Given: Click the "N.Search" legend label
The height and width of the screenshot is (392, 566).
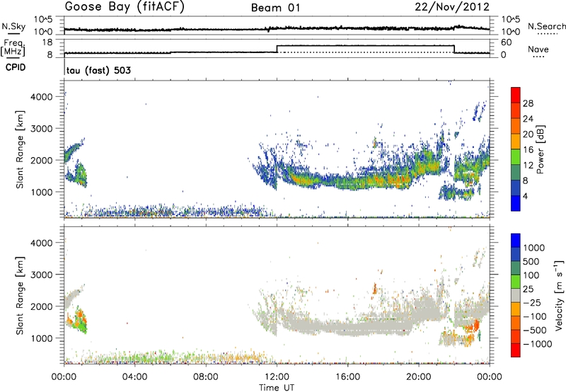Looking at the screenshot, I should 547,26.
